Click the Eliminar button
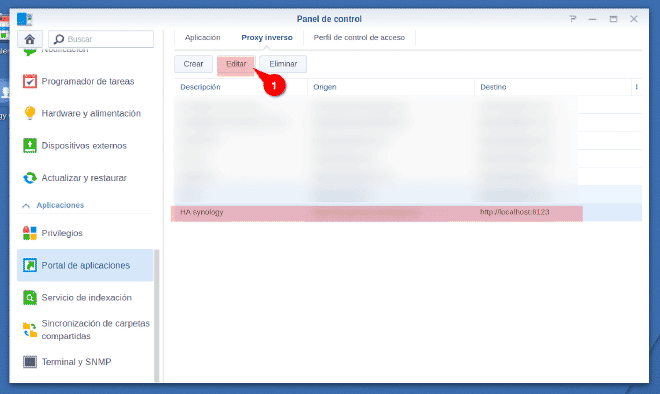The width and height of the screenshot is (660, 394). click(x=283, y=64)
